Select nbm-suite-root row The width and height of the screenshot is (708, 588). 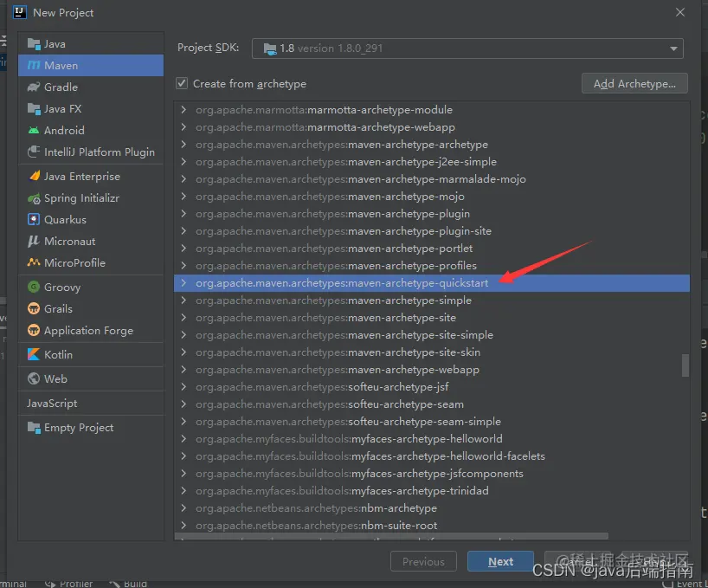(x=432, y=526)
